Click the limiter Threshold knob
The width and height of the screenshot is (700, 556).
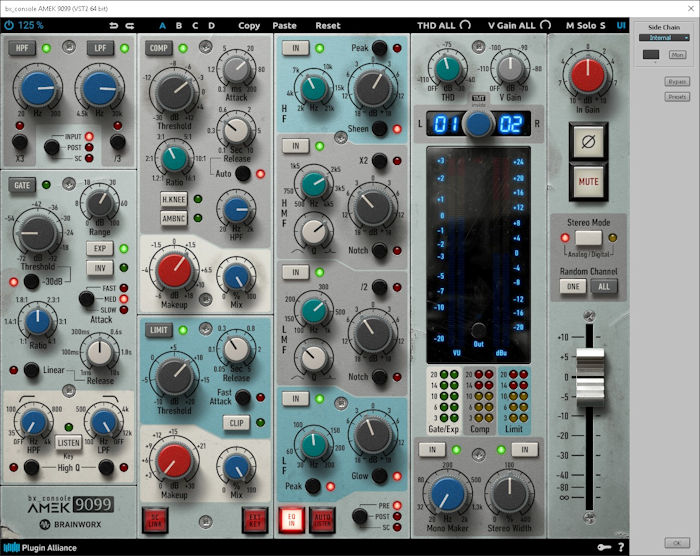coord(175,378)
